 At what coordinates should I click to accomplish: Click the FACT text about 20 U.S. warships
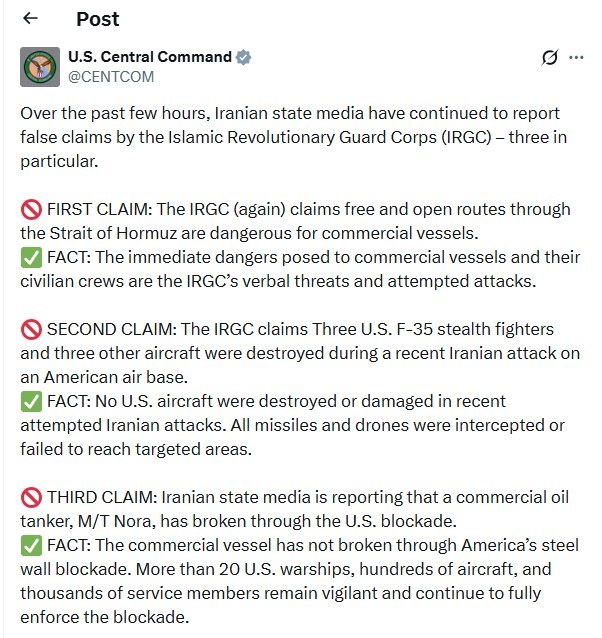(299, 581)
